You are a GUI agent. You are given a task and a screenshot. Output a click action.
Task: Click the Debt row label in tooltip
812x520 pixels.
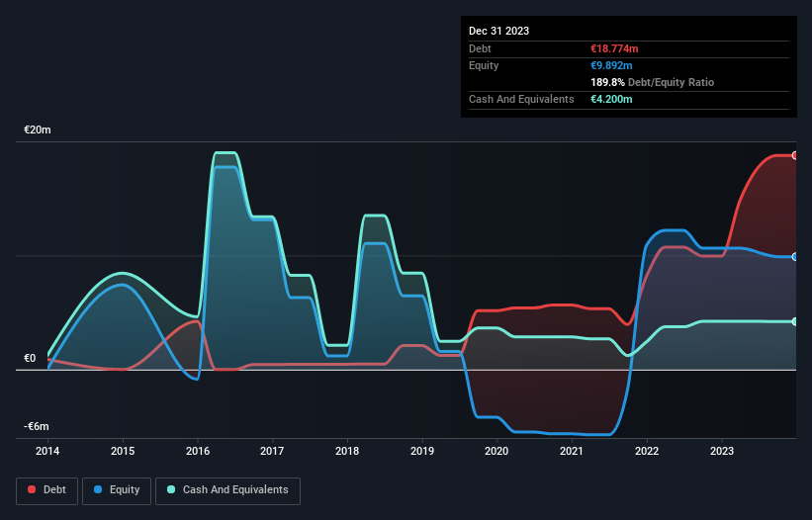point(480,48)
